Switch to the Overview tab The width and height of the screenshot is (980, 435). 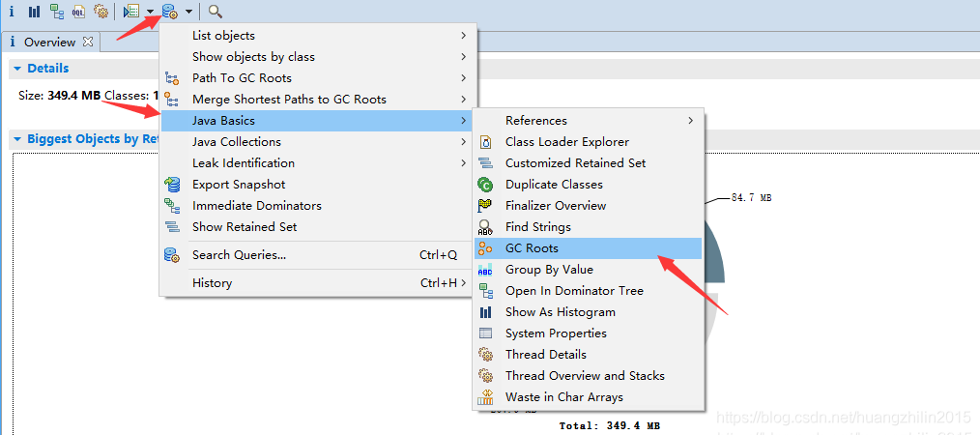[49, 43]
